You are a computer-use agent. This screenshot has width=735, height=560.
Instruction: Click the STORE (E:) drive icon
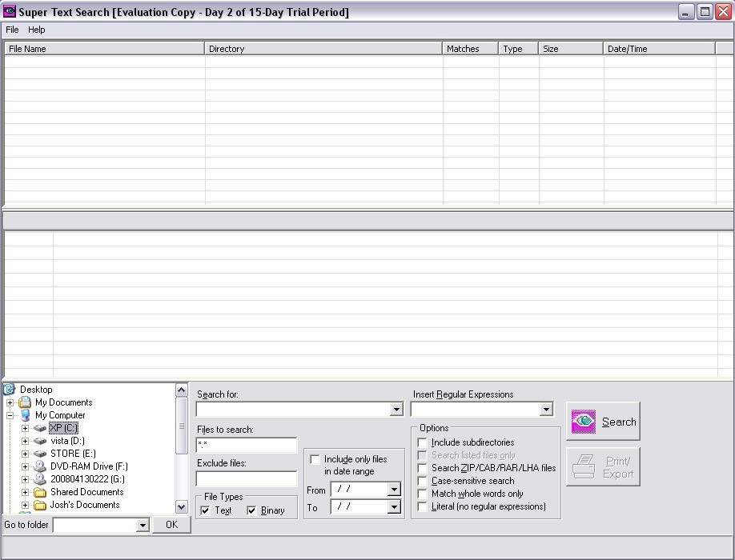(40, 454)
